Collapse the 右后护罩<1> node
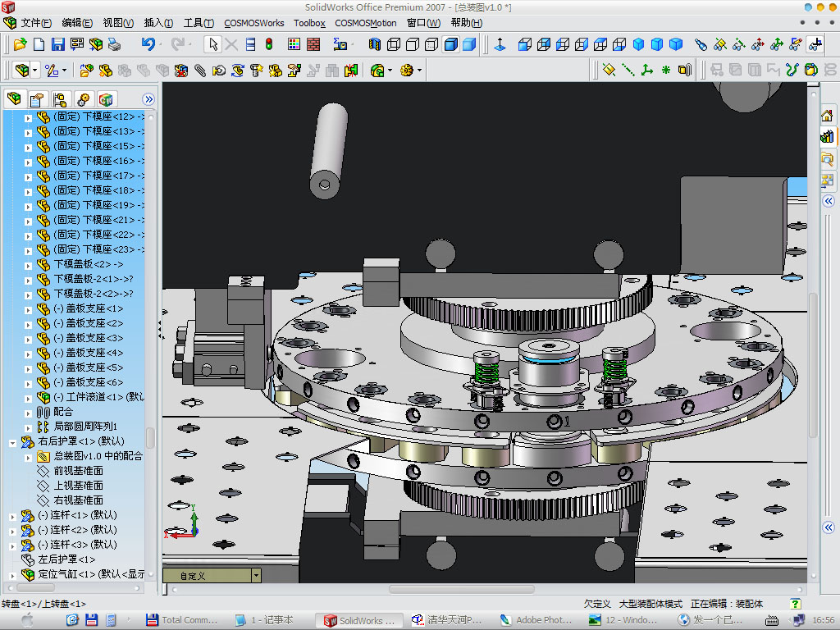This screenshot has height=630, width=840. click(12, 442)
